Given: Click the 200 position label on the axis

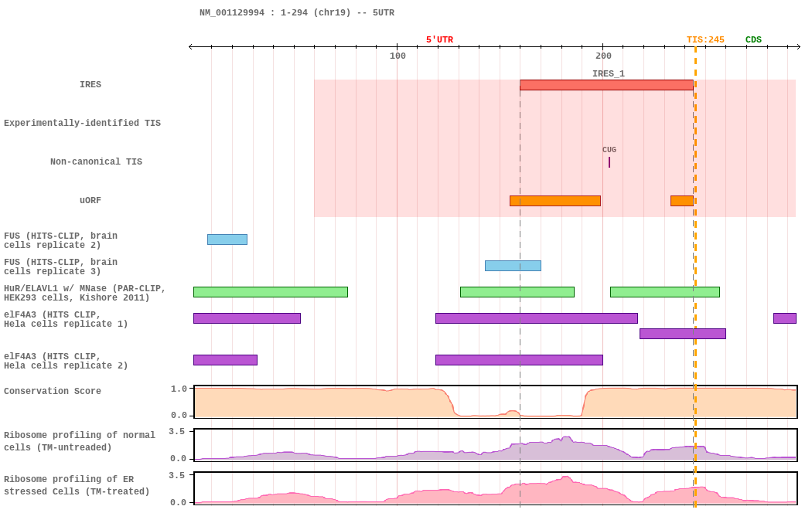Looking at the screenshot, I should tap(603, 56).
